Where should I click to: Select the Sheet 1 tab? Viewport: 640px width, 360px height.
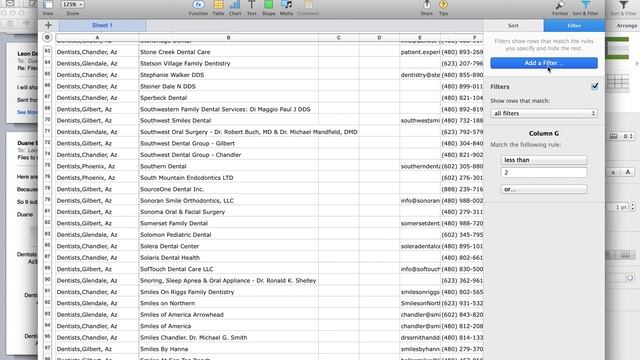point(102,25)
